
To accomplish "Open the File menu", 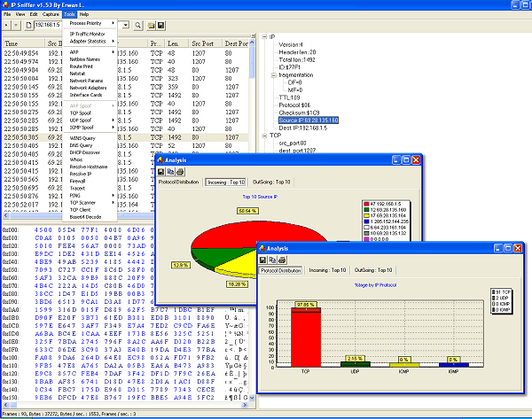I will coord(7,14).
